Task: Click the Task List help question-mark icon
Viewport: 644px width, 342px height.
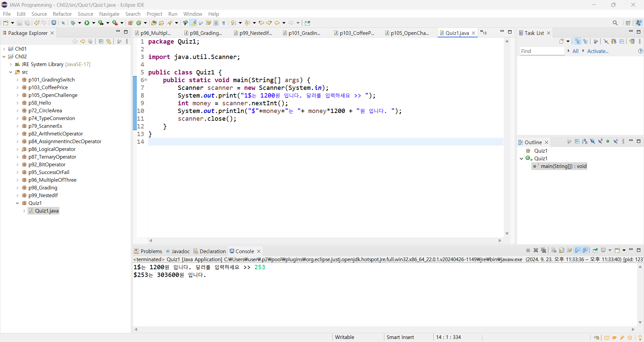Action: (x=640, y=51)
